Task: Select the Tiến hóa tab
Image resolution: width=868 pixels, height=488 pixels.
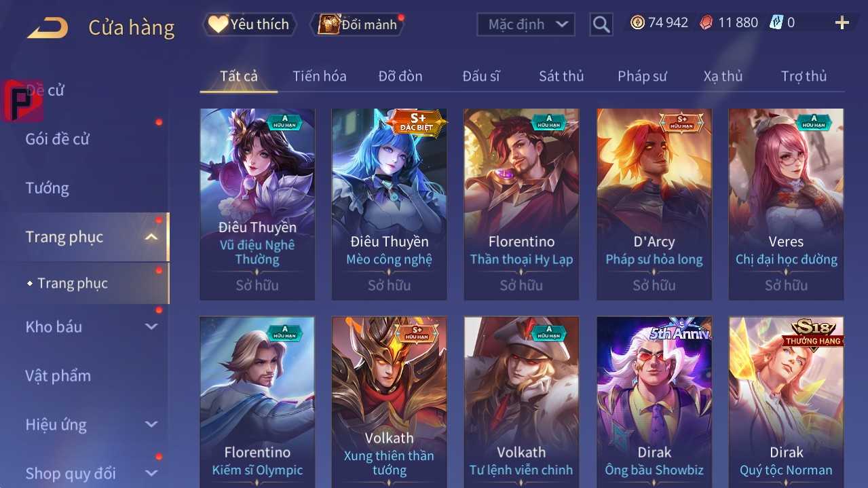Action: [x=320, y=76]
